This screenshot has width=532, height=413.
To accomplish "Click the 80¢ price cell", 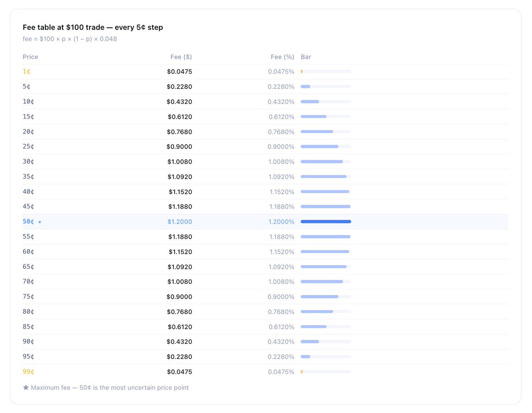I will tap(28, 312).
